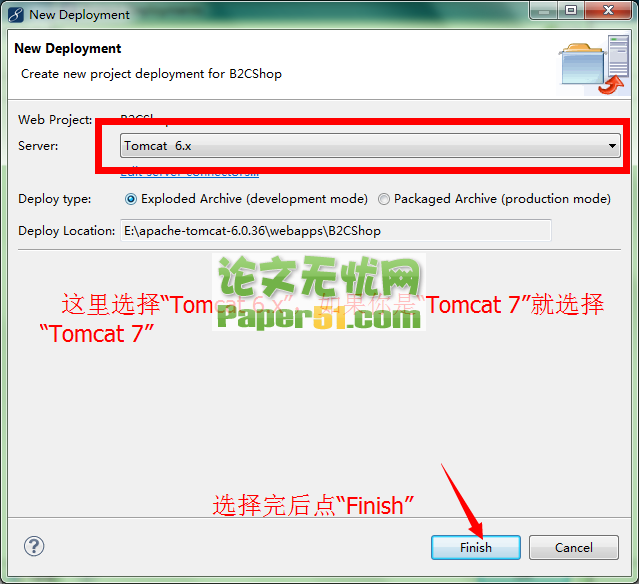
Task: Click the Cancel button
Action: pyautogui.click(x=574, y=547)
